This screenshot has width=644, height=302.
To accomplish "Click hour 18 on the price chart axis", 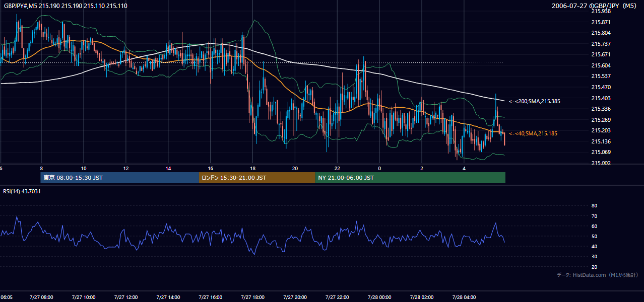I will (x=252, y=169).
